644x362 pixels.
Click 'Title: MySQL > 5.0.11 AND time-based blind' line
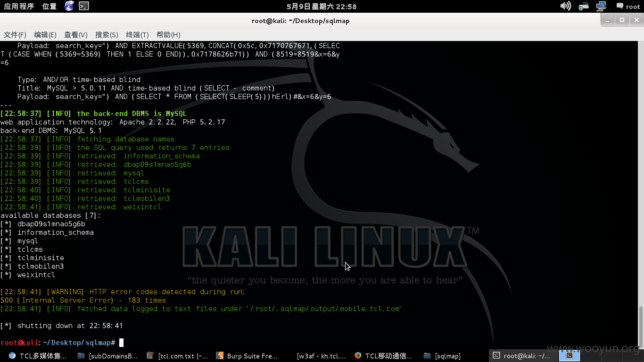pyautogui.click(x=146, y=88)
